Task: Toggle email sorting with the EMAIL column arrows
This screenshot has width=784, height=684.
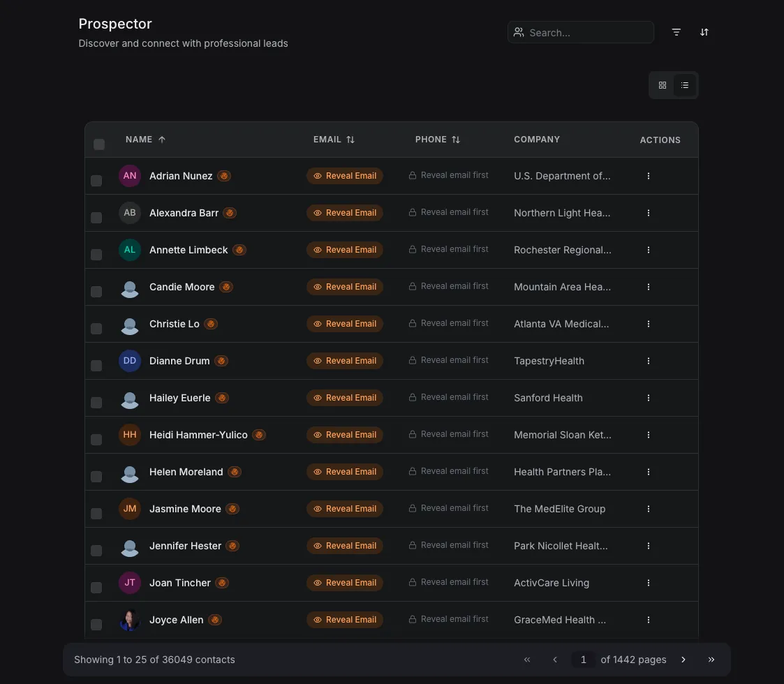Action: tap(350, 140)
